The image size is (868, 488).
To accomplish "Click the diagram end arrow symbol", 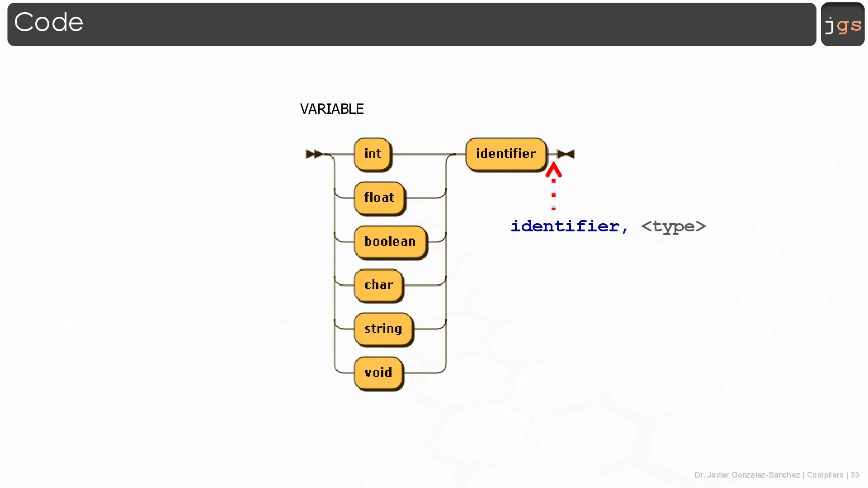I will 566,155.
